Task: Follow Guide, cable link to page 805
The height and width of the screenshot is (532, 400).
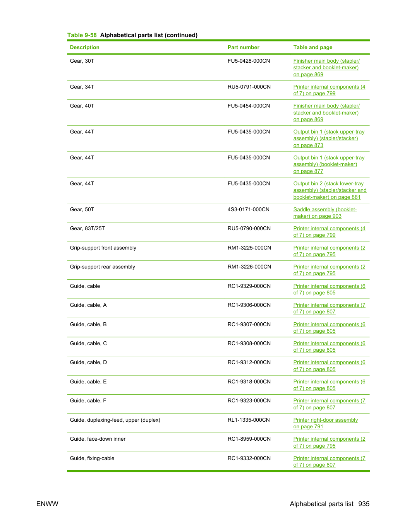Action: 329,289
